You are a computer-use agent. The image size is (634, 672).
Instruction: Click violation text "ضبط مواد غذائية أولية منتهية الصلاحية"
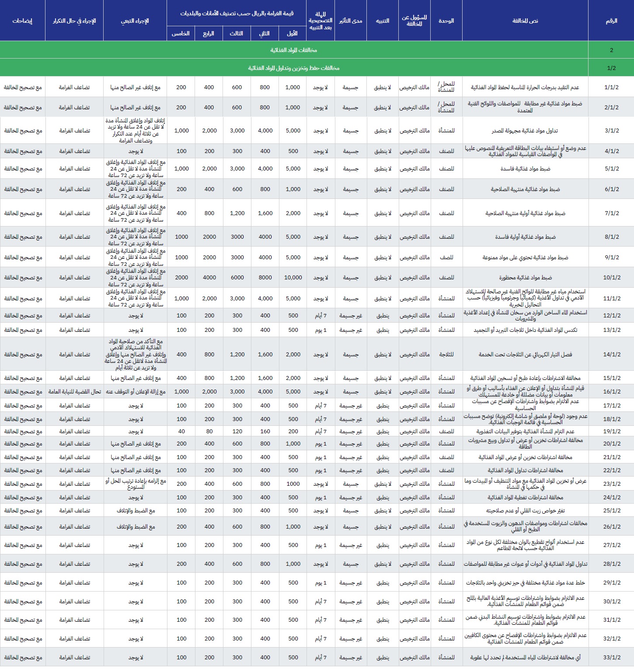click(525, 213)
